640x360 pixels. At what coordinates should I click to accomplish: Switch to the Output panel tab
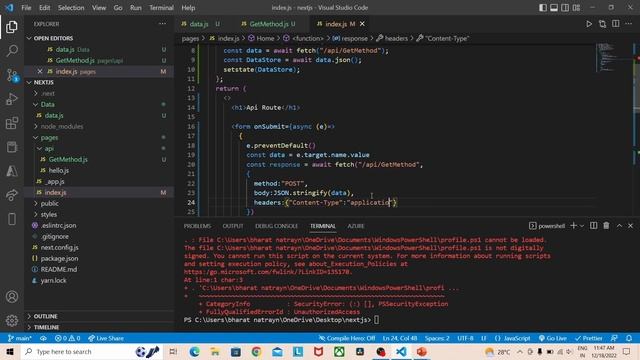(233, 226)
